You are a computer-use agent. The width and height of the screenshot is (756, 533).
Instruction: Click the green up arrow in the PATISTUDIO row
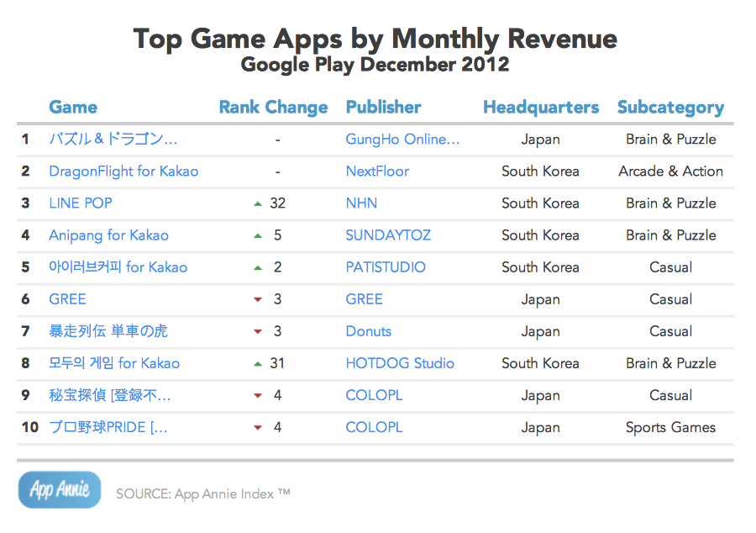click(258, 267)
